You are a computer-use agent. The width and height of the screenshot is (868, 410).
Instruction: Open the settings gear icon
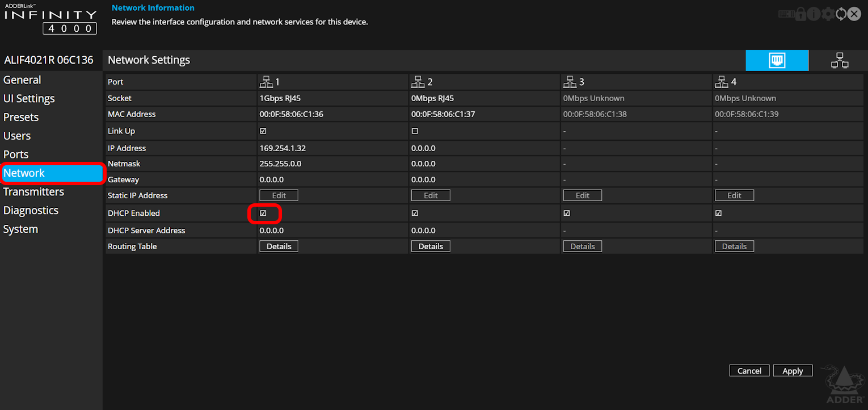(x=828, y=14)
